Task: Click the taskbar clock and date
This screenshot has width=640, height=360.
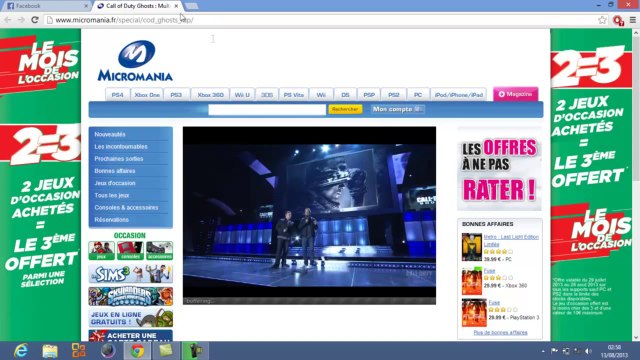Action: click(614, 351)
